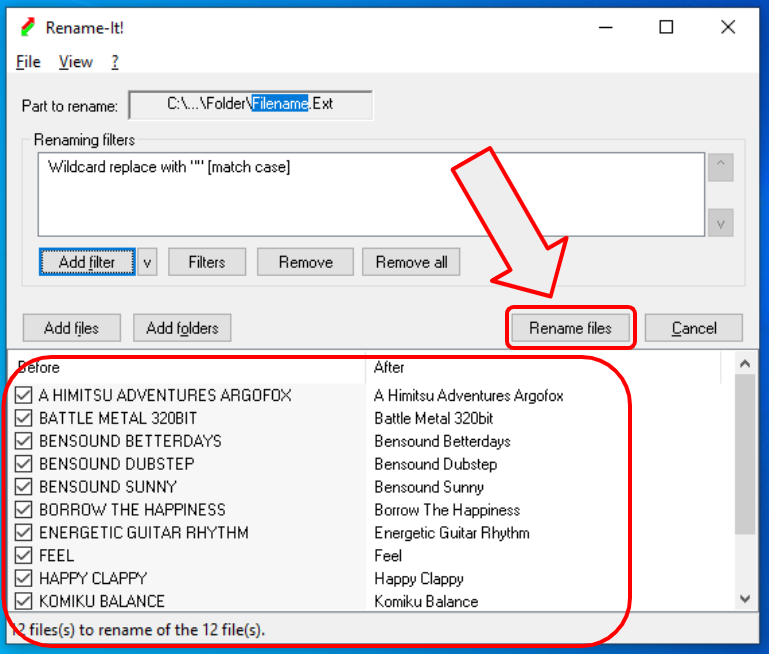This screenshot has width=769, height=654.
Task: Click the Before column header
Action: point(186,367)
